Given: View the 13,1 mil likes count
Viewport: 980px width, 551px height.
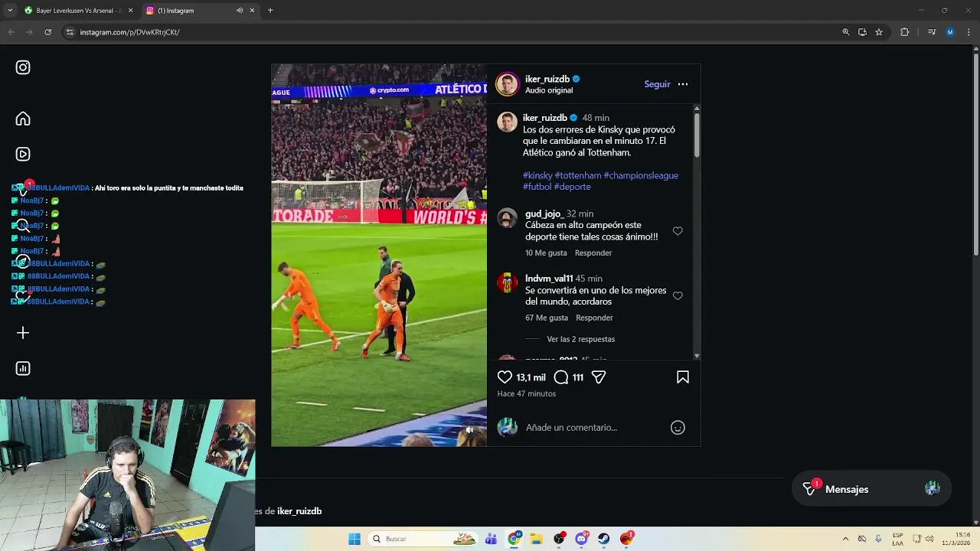Looking at the screenshot, I should (x=531, y=377).
